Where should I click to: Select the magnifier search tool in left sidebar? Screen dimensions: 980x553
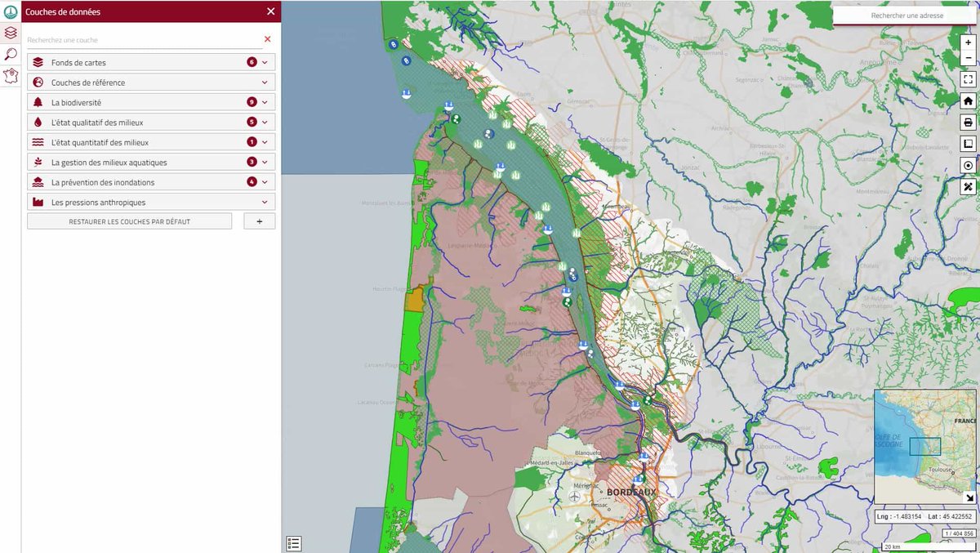click(x=11, y=52)
